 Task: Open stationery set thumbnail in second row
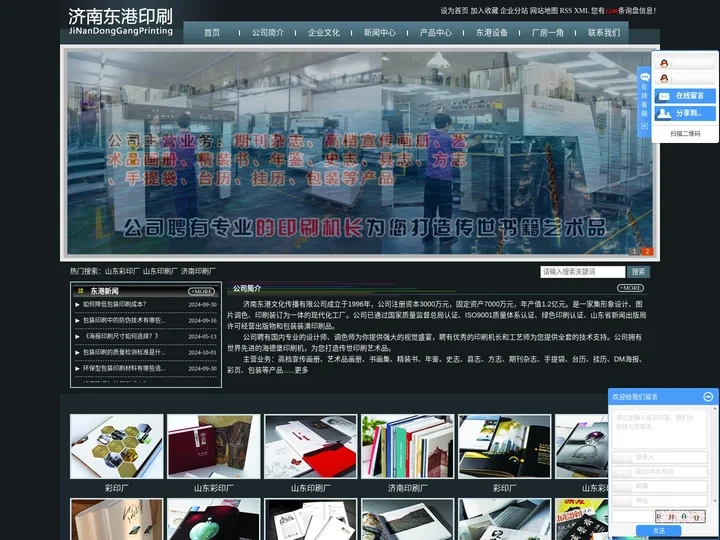[x=310, y=519]
